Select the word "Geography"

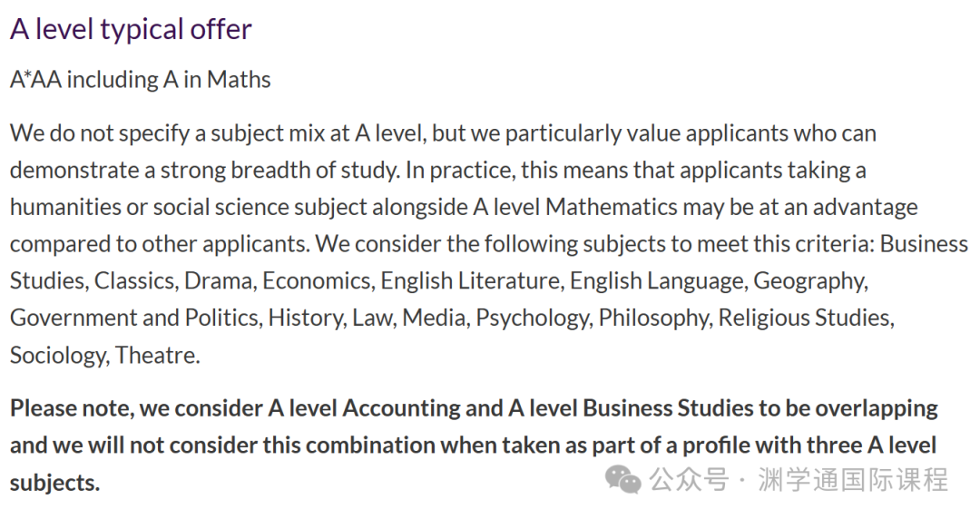click(809, 280)
